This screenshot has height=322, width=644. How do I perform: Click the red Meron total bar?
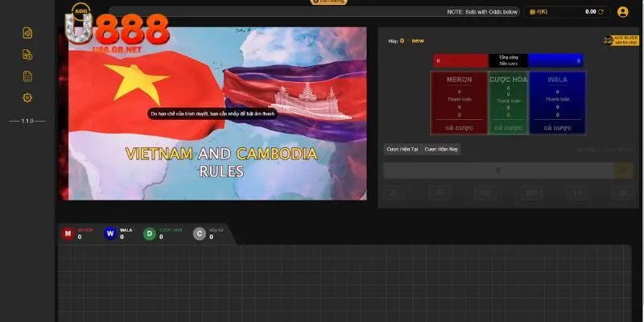[460, 61]
